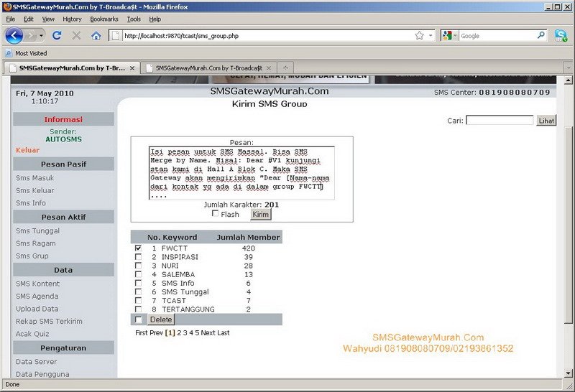Screen dimensions: 575x392
Task: Open Sms Ragam in sidebar
Action: [x=35, y=243]
